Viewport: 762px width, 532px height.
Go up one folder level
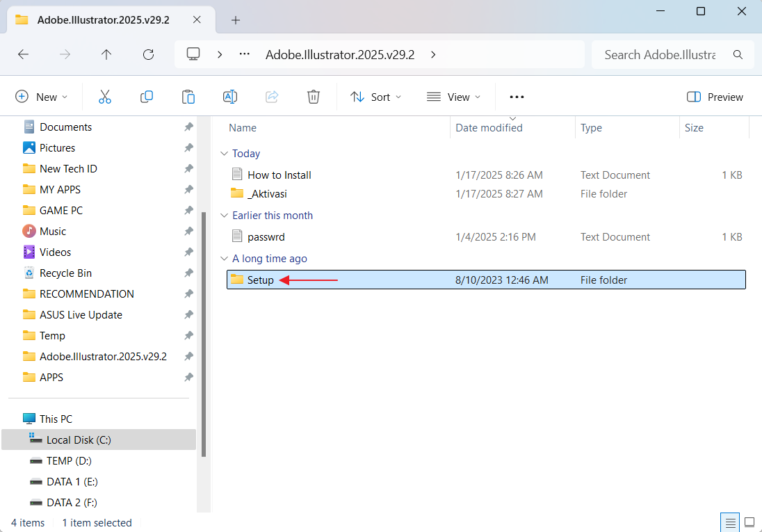point(106,54)
